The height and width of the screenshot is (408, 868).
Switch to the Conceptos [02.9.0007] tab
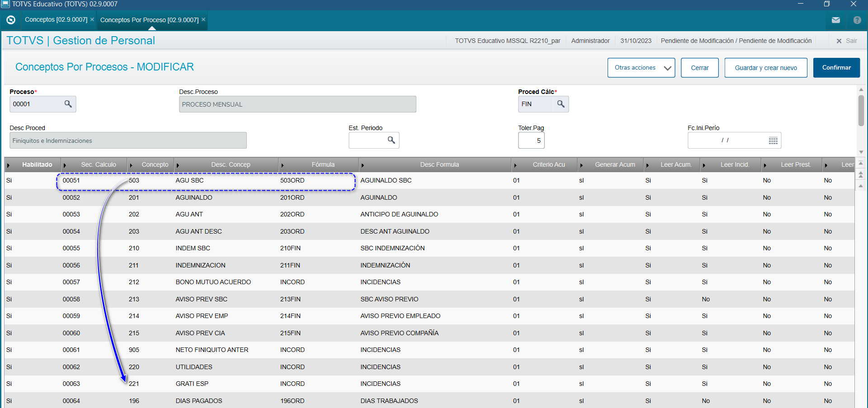click(x=56, y=20)
